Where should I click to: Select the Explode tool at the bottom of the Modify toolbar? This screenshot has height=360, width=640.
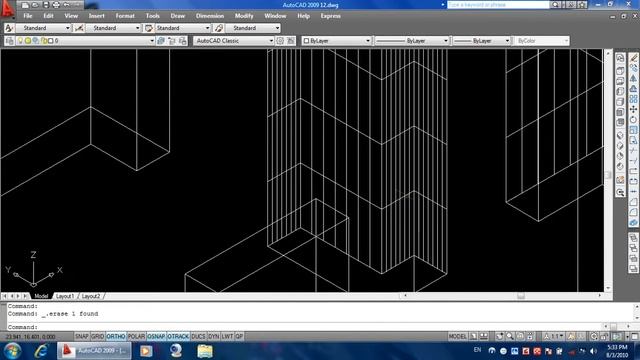point(633,222)
